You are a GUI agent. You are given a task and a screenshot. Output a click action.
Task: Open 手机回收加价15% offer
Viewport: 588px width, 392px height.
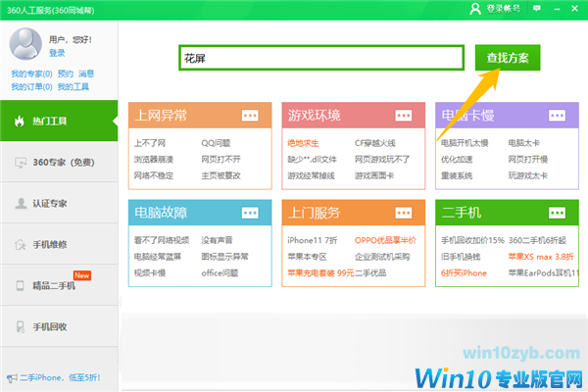(473, 240)
